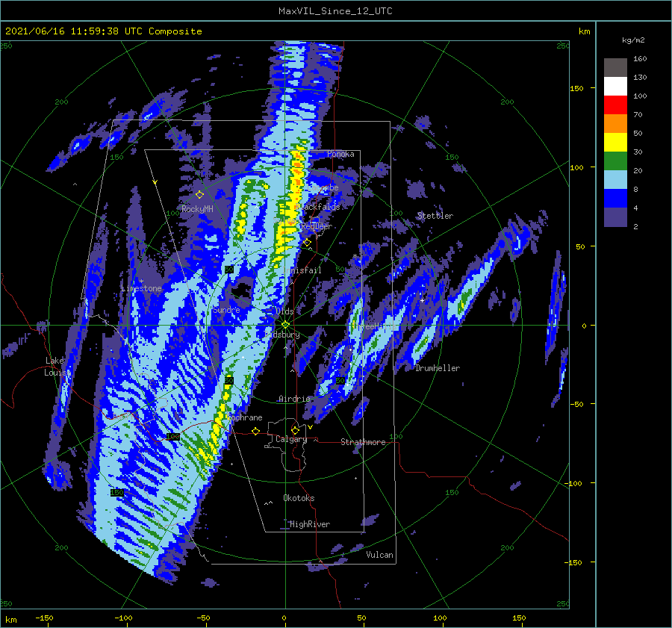Screen dimensions: 672x628
Task: Click the Strathmore city label
Action: tap(363, 442)
